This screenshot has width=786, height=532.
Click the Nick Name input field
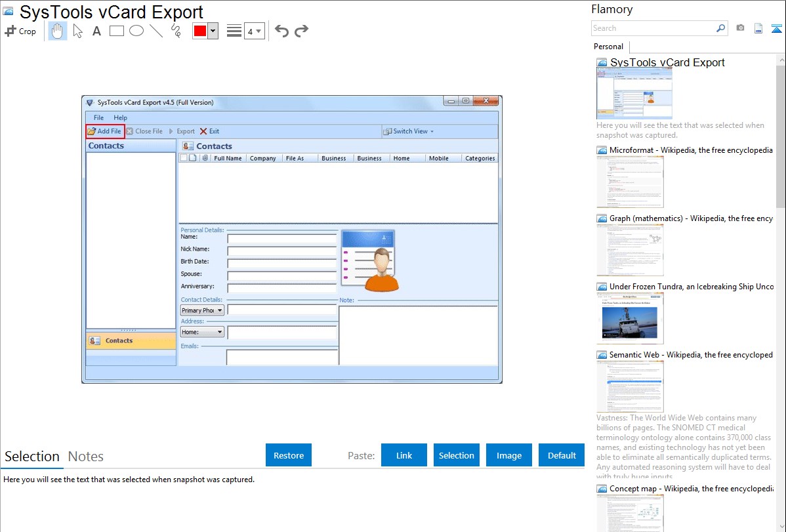coord(281,251)
